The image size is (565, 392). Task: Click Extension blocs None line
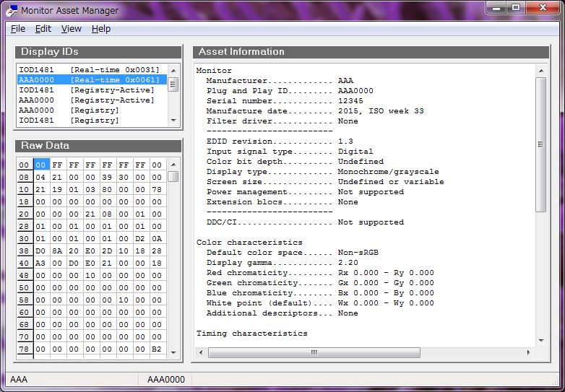pyautogui.click(x=282, y=201)
